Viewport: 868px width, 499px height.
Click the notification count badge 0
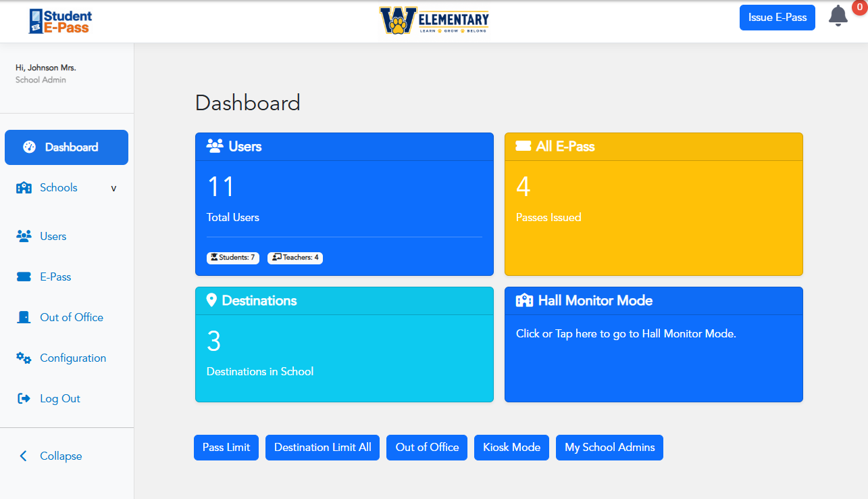858,7
